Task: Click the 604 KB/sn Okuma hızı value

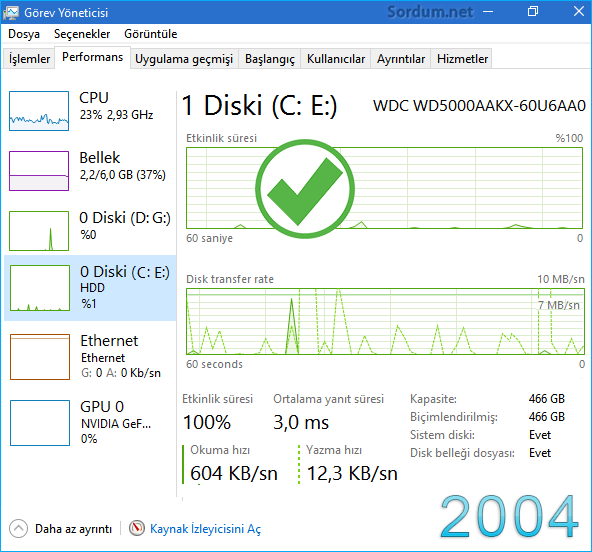Action: [x=234, y=473]
